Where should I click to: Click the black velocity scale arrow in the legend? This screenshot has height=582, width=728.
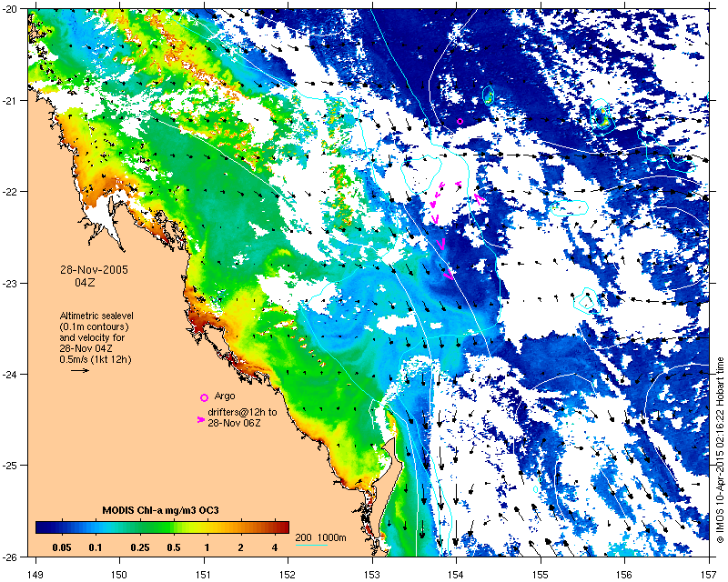[x=80, y=370]
